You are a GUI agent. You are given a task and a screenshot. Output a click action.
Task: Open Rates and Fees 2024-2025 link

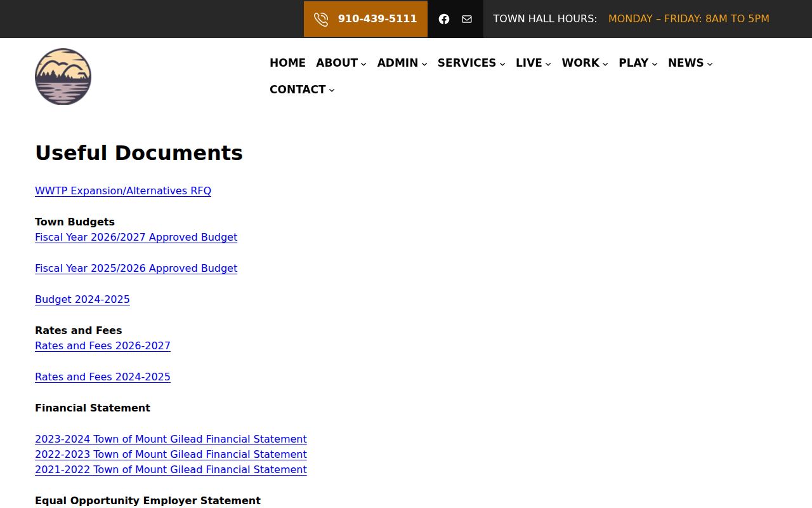click(x=103, y=377)
